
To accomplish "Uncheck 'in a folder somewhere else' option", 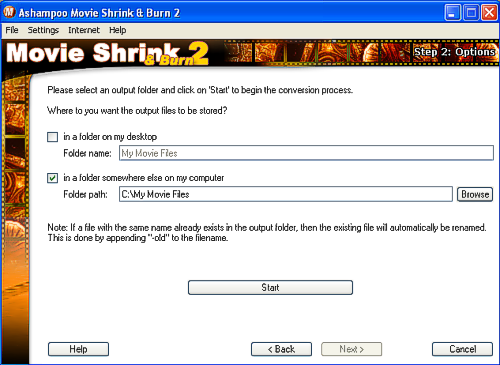I will click(52, 178).
